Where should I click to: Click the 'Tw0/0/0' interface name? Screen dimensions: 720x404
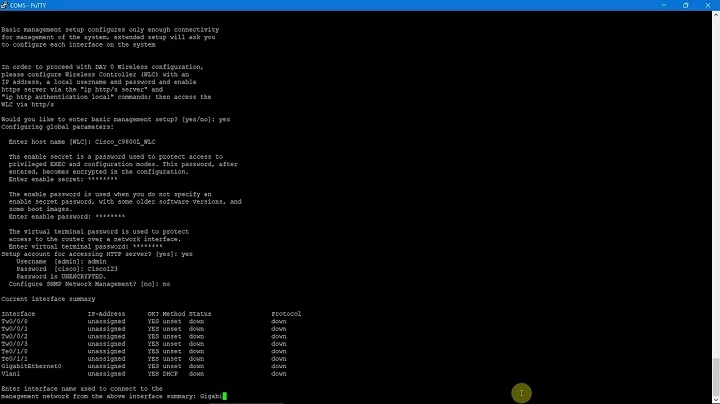click(x=14, y=321)
